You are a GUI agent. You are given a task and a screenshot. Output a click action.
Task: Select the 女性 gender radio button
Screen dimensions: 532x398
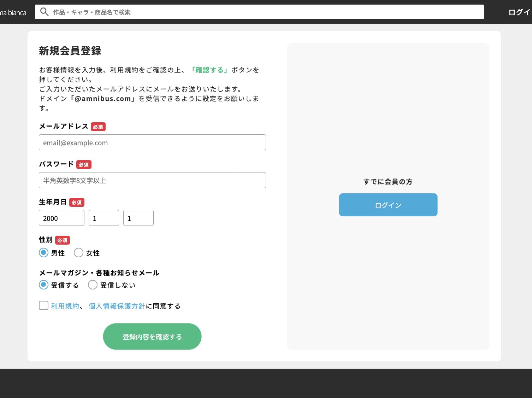[78, 252]
